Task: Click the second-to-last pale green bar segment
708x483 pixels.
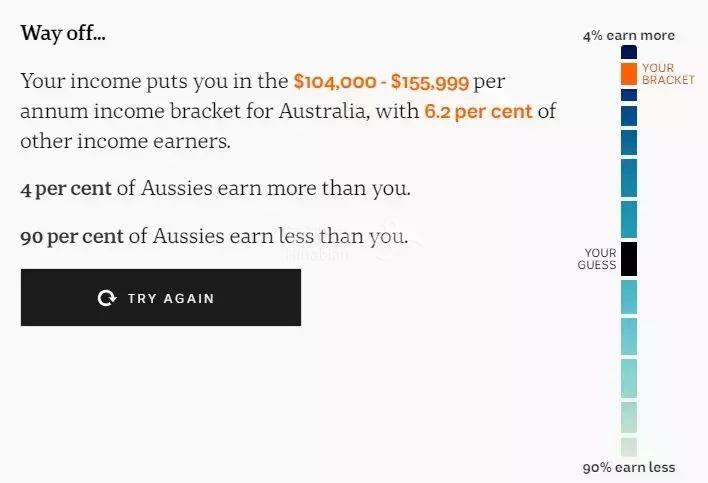Action: (629, 417)
